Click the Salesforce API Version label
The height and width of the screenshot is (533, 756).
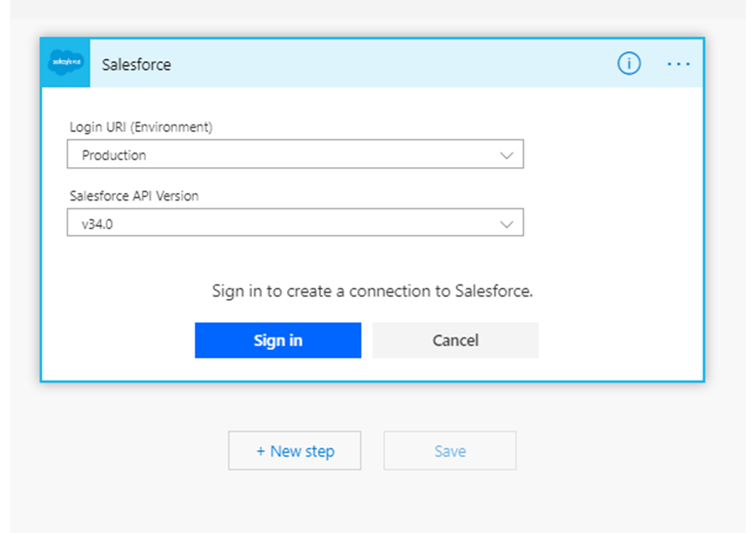tap(134, 196)
